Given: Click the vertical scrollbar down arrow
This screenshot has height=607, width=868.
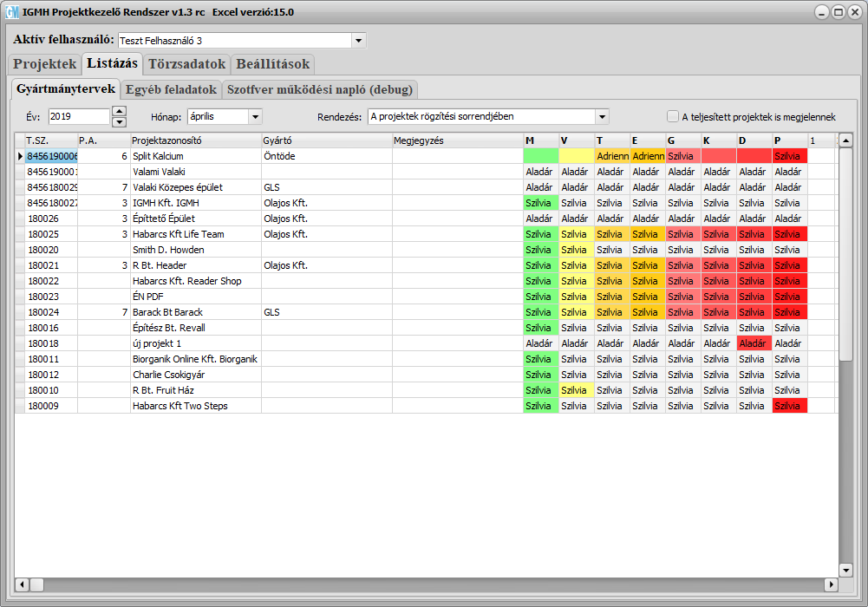Looking at the screenshot, I should coord(845,570).
